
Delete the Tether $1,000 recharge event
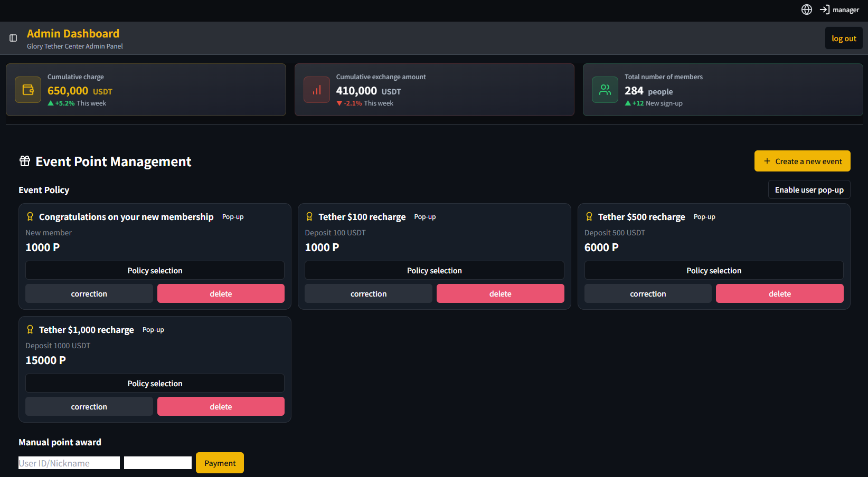221,407
